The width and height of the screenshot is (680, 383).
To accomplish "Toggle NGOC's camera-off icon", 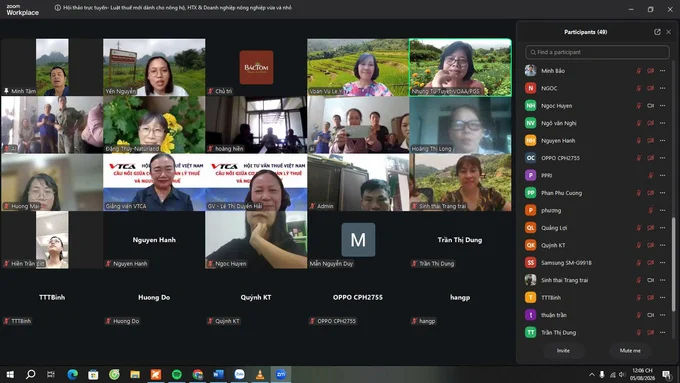I will [651, 88].
